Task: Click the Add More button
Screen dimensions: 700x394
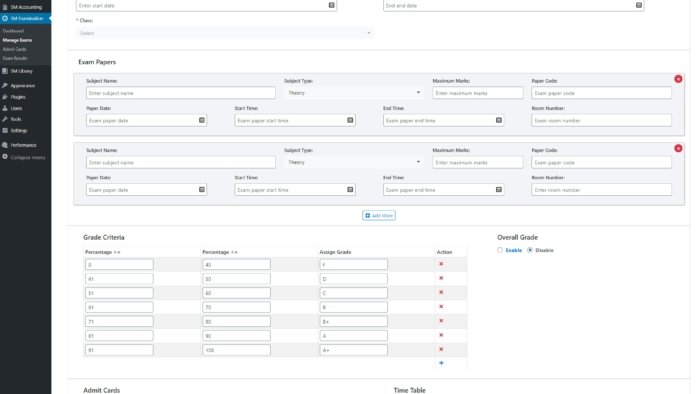Action: click(379, 216)
